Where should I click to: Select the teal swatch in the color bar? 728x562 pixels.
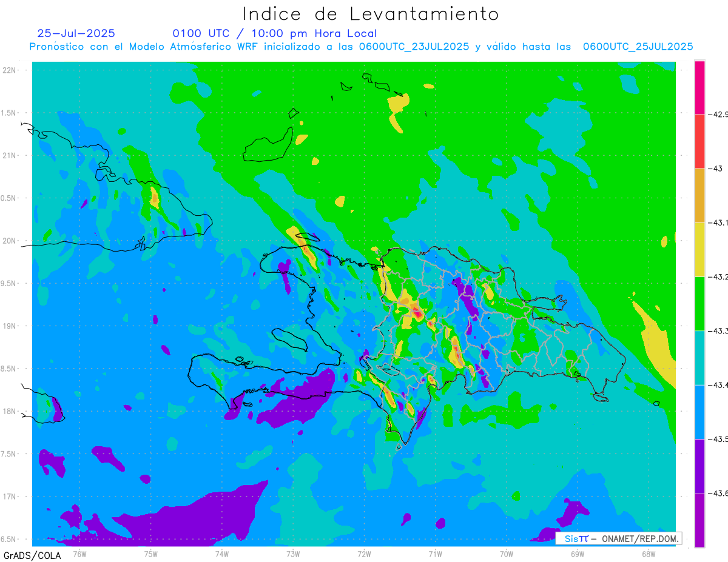699,358
